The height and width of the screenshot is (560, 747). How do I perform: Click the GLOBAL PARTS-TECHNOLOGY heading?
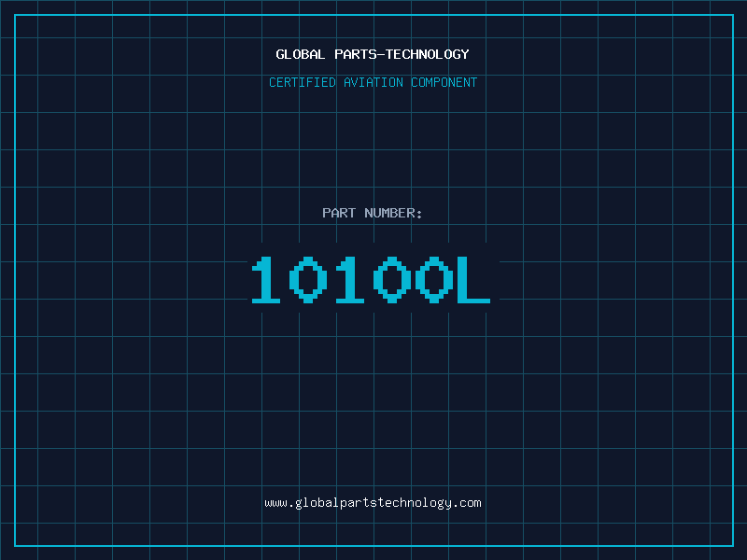[373, 54]
